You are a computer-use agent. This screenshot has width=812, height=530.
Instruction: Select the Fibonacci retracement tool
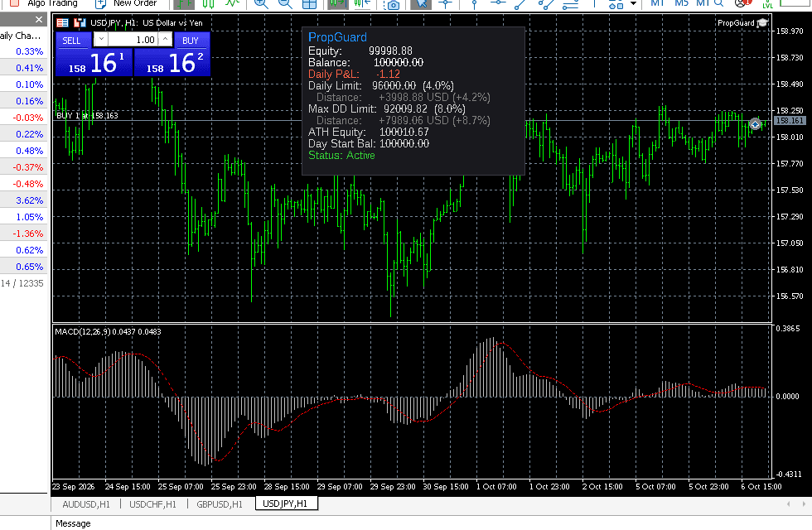click(570, 3)
